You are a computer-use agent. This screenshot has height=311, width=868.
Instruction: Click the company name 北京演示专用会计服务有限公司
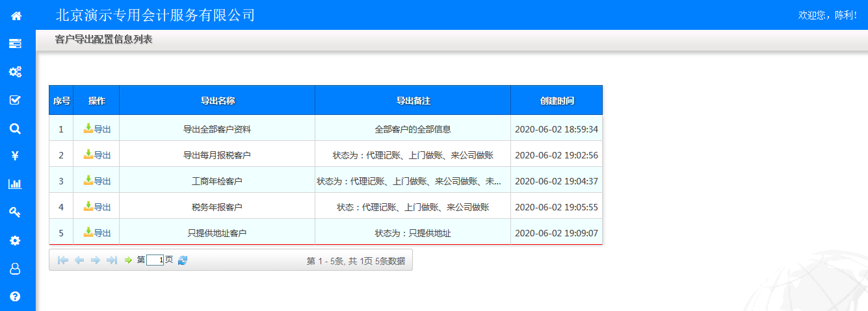pos(155,15)
